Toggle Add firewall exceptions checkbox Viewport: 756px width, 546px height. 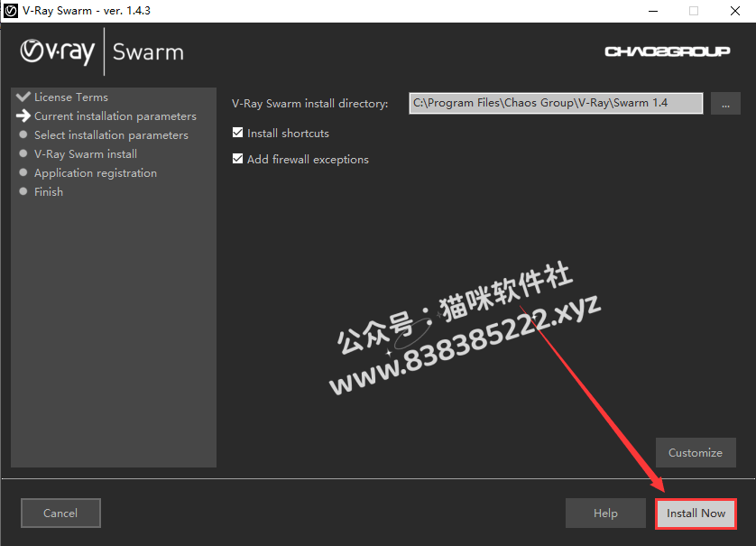tap(237, 159)
